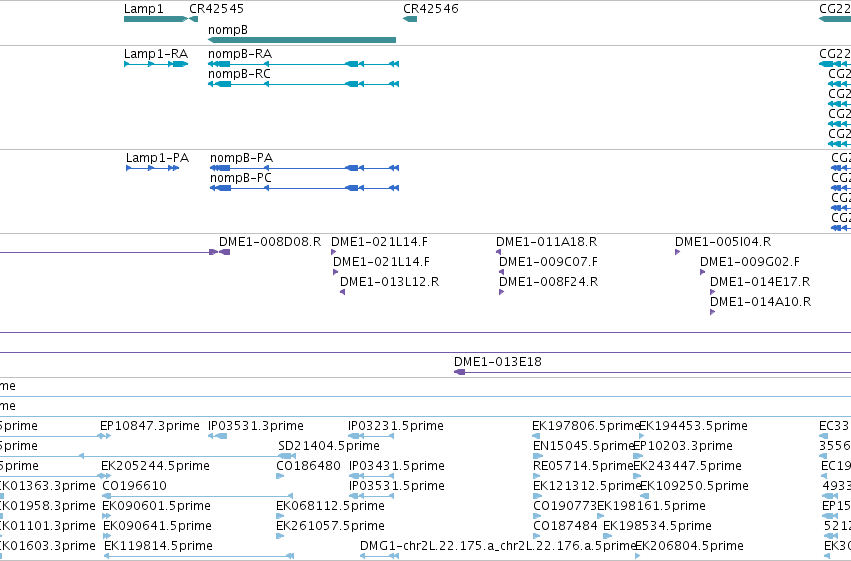Viewport: 851px width, 561px height.
Task: Click the DME1-005I04.R label
Action: (723, 241)
